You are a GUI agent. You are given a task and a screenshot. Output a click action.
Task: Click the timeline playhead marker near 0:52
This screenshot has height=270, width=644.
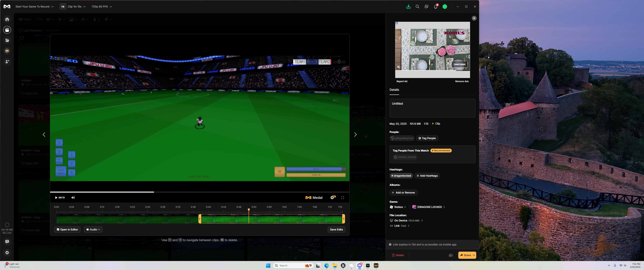tap(249, 210)
